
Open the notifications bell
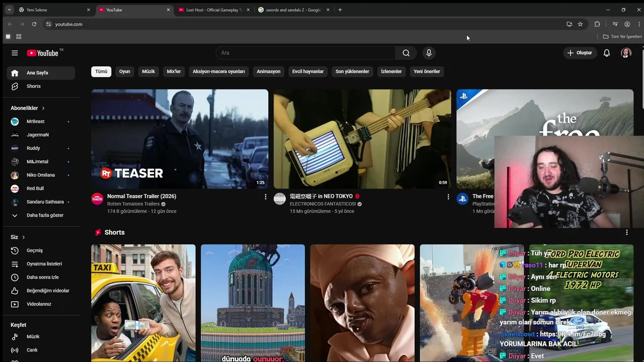click(607, 53)
